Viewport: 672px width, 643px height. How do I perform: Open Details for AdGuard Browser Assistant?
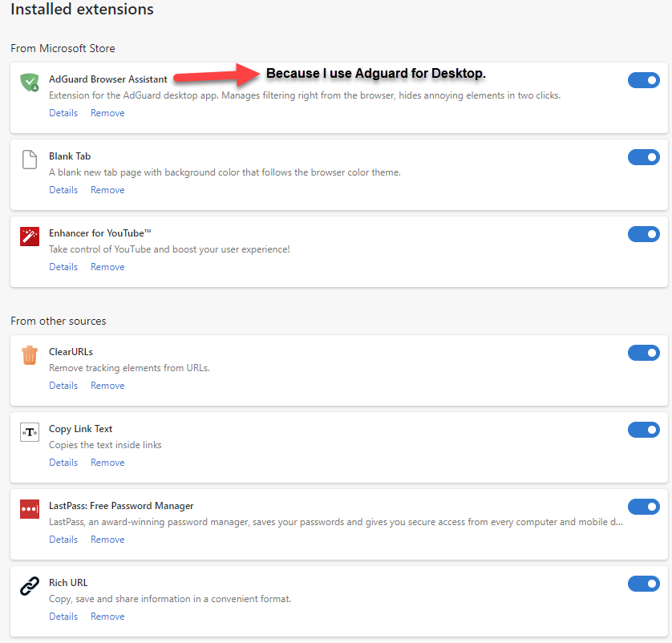pyautogui.click(x=63, y=113)
